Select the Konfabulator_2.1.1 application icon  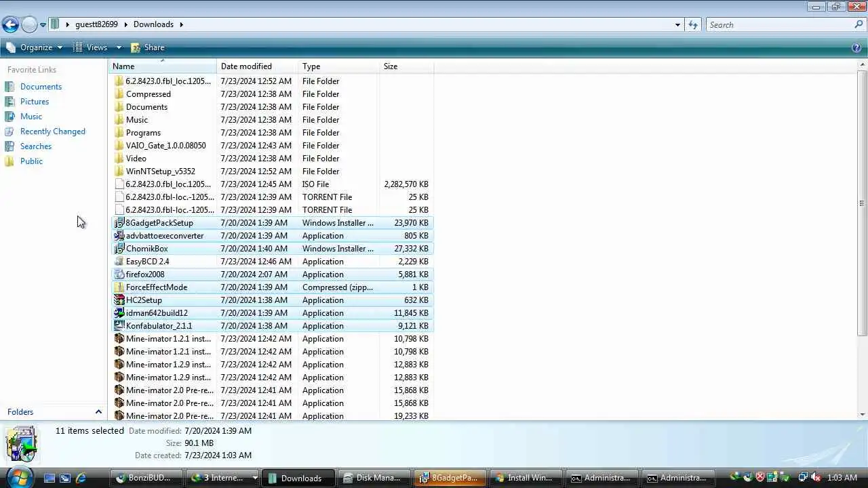click(119, 326)
